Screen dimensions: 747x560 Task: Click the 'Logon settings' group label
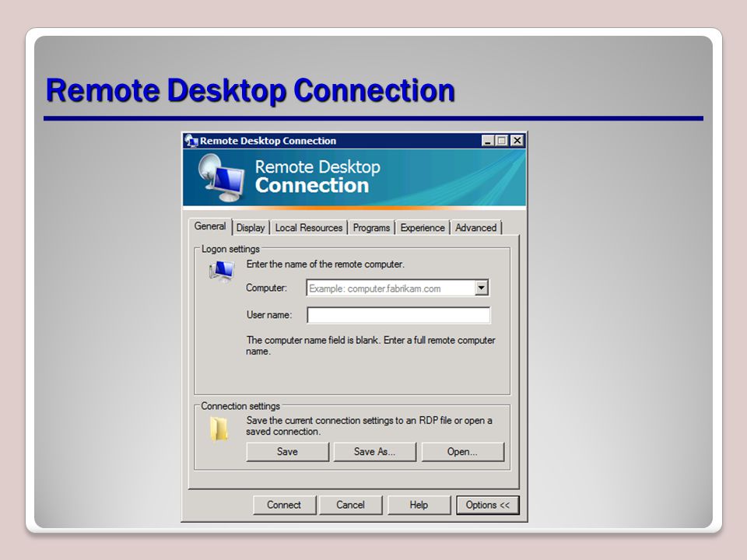click(230, 249)
